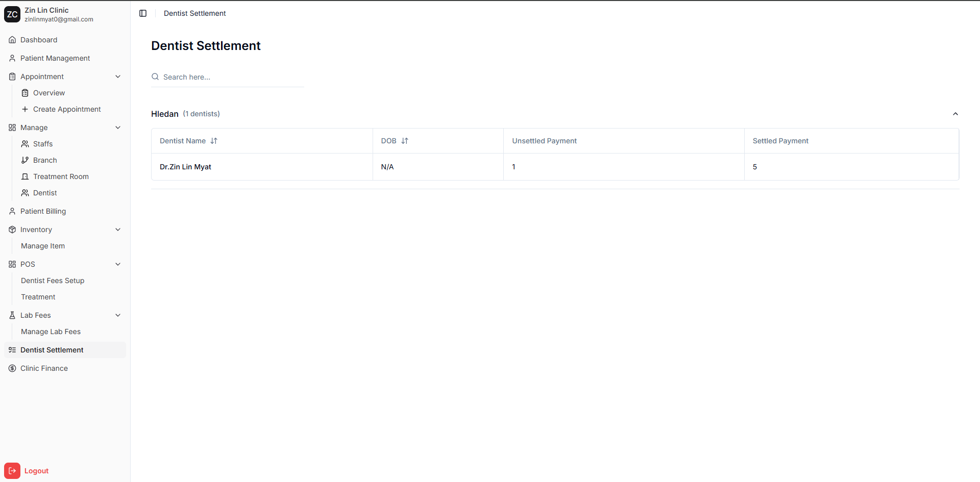Click the plus icon for Create Appointment

point(25,109)
